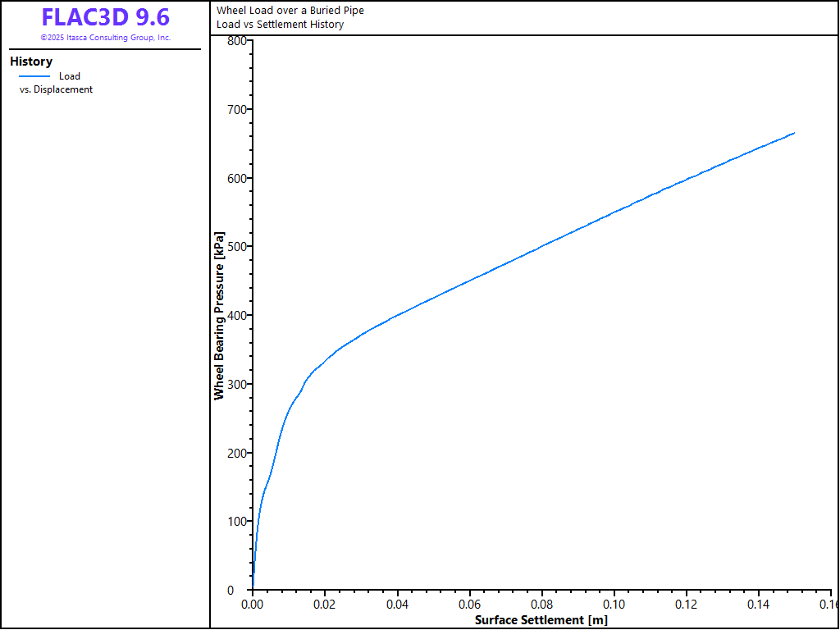Select the Load legend label

point(70,76)
